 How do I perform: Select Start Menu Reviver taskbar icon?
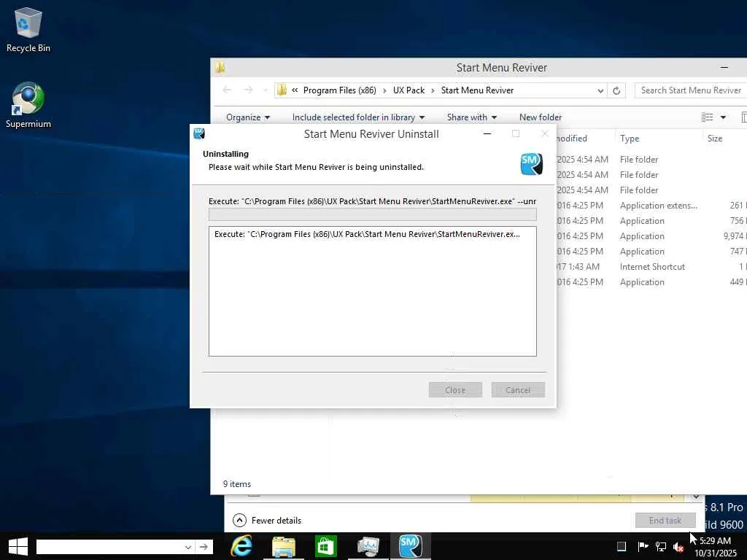point(410,545)
